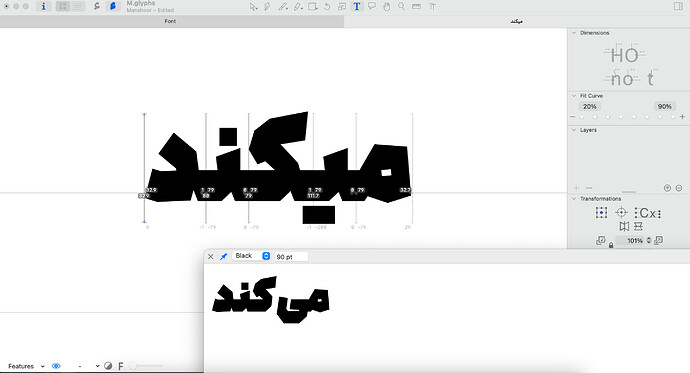
Task: Flip selection horizontally
Action: coord(624,227)
